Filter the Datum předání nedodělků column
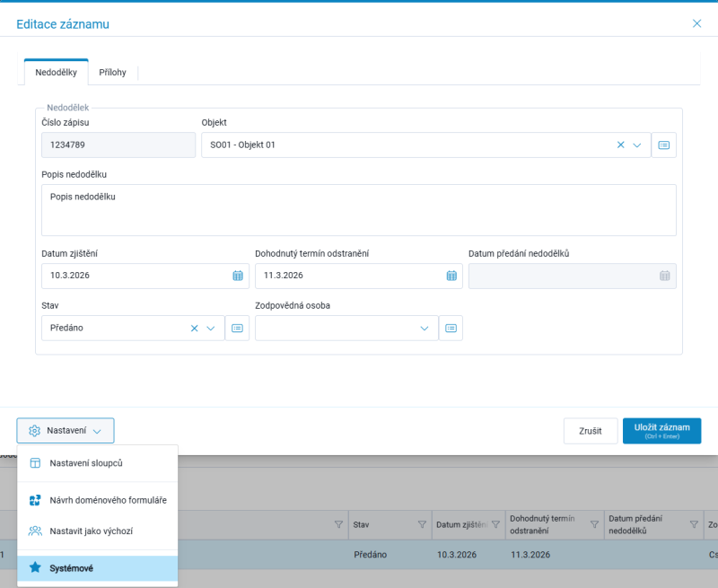The width and height of the screenshot is (718, 588). tap(694, 525)
